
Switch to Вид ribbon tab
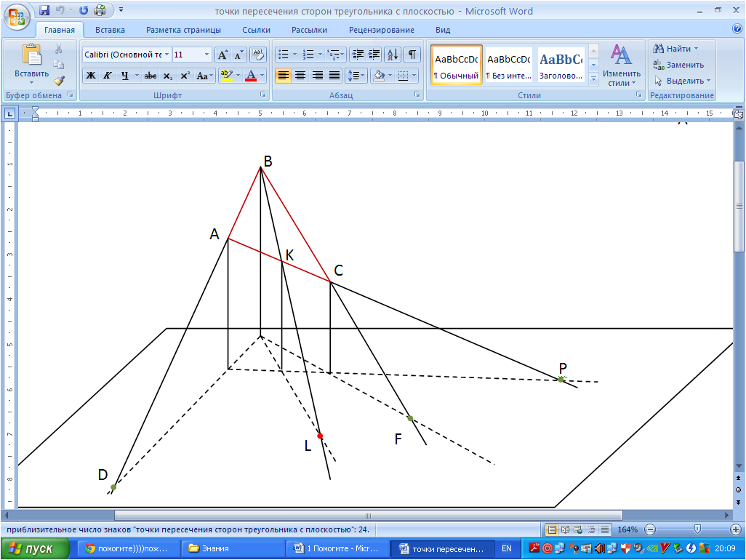tap(443, 30)
